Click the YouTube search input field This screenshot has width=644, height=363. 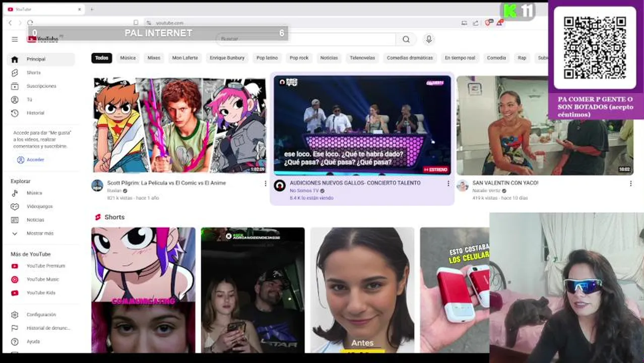click(x=306, y=39)
